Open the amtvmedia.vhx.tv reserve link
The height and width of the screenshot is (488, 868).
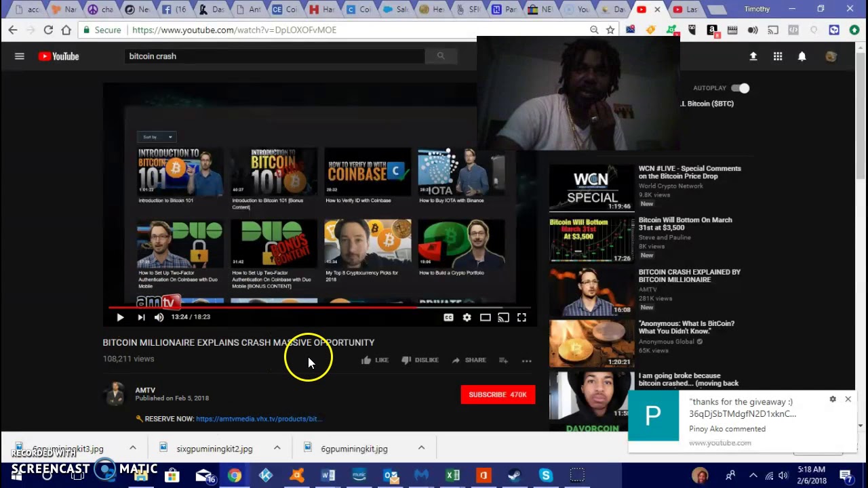tap(258, 419)
